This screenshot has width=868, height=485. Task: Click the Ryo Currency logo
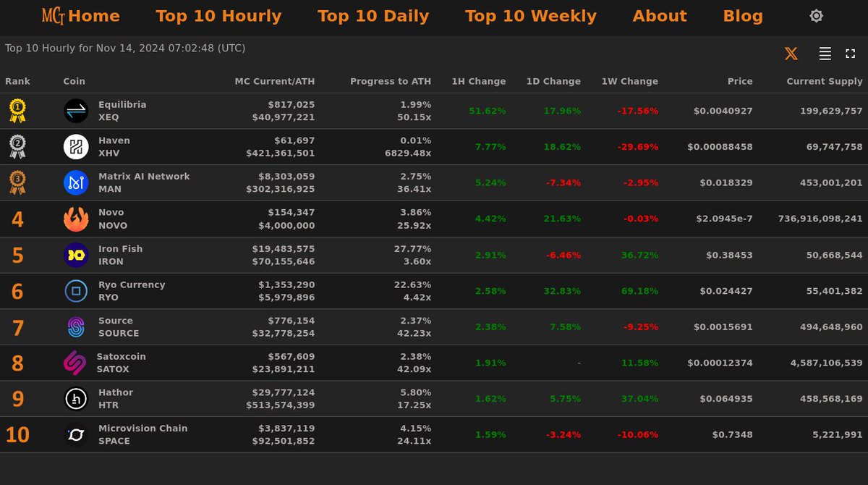pos(76,291)
